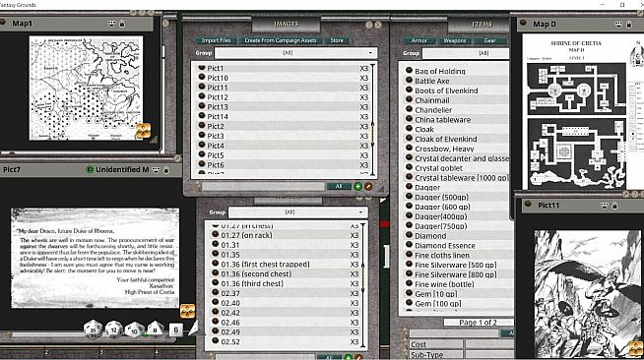
Task: Select Gem [100 gp] in Items list
Action: [438, 304]
